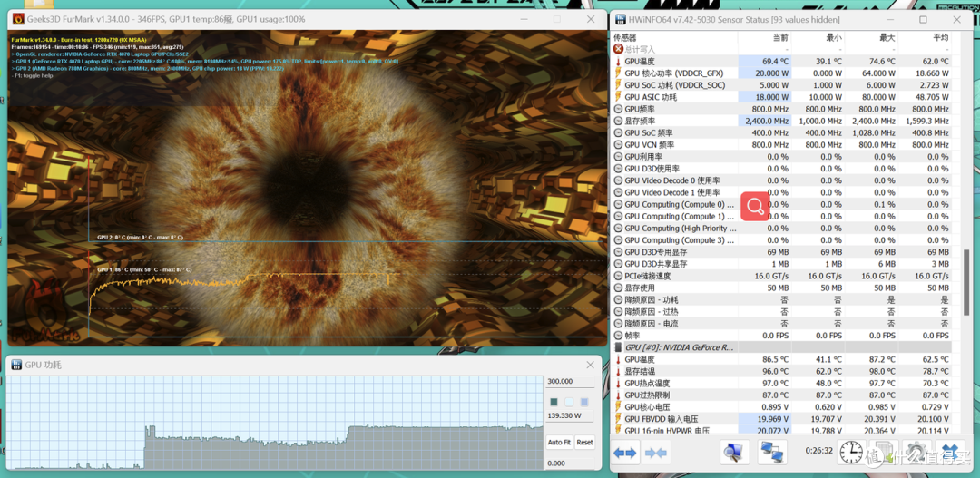Select the GPU VCN 频率 row

coord(782,144)
